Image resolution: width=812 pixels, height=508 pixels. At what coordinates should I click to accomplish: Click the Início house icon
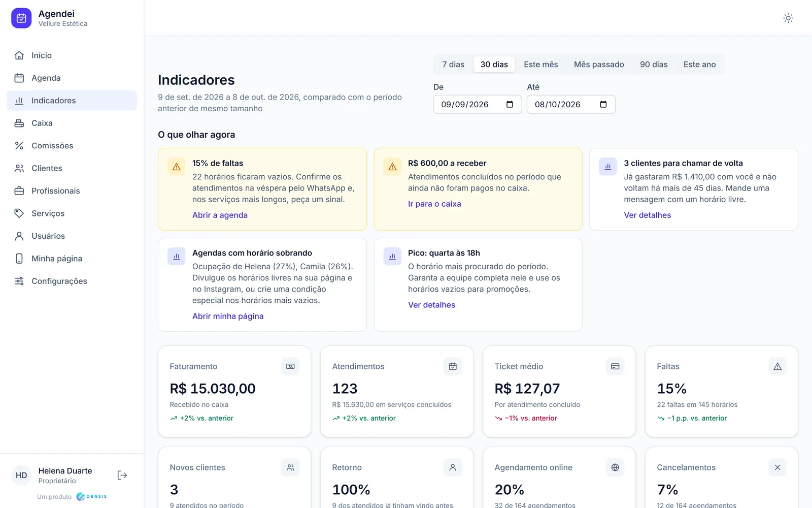[19, 55]
